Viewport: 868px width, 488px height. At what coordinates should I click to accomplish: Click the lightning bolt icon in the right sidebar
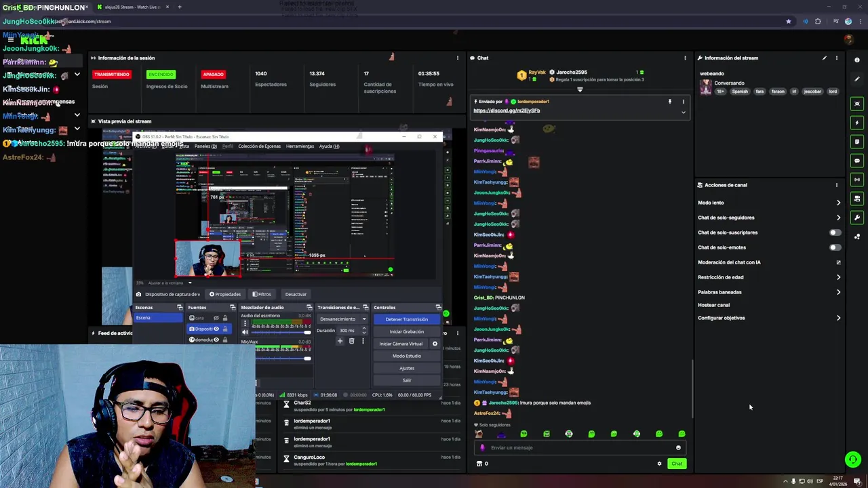pos(857,123)
